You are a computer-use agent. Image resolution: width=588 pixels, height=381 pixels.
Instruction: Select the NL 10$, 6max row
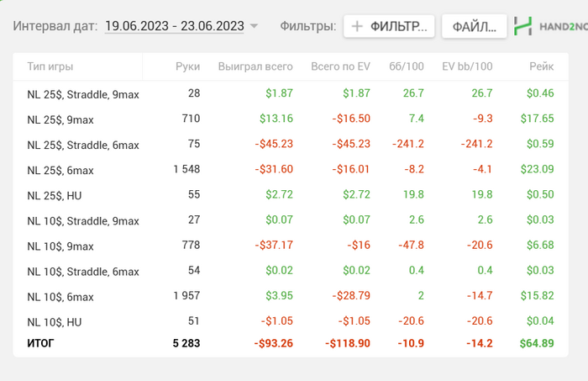(x=60, y=296)
